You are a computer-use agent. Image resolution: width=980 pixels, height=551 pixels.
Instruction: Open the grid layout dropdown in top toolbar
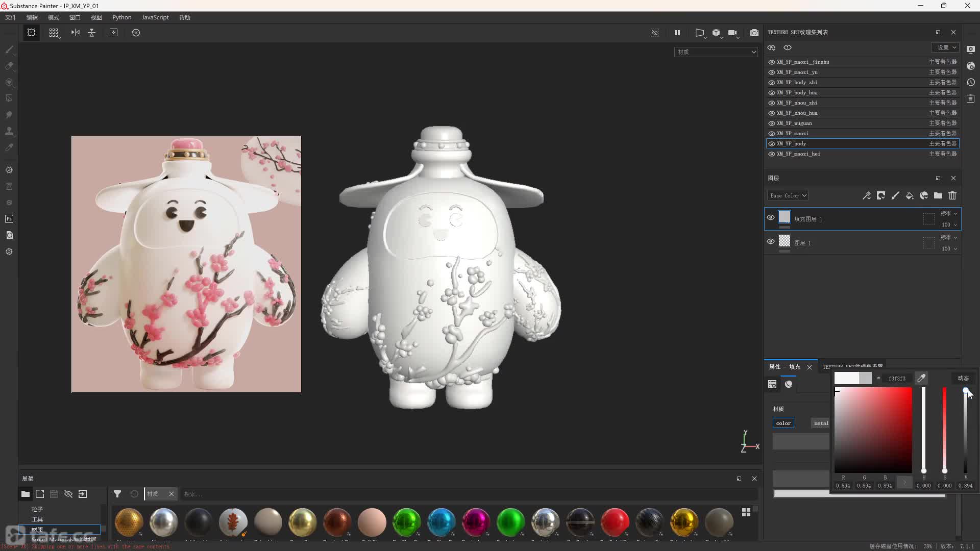point(54,33)
